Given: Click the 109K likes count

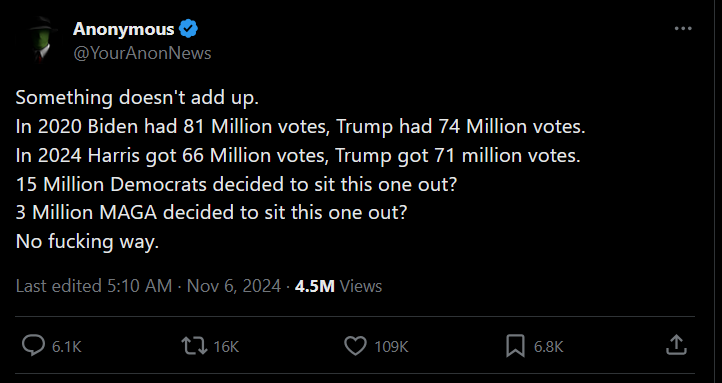Looking at the screenshot, I should [x=391, y=347].
